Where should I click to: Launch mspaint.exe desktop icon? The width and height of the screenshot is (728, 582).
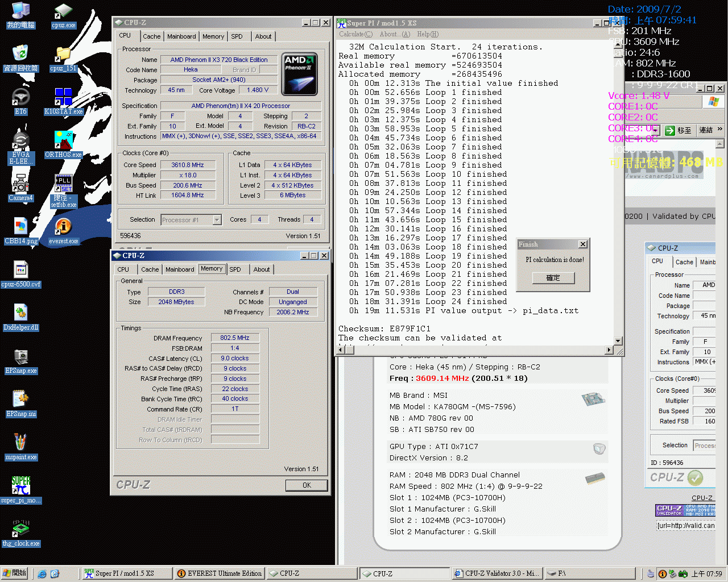[x=20, y=447]
